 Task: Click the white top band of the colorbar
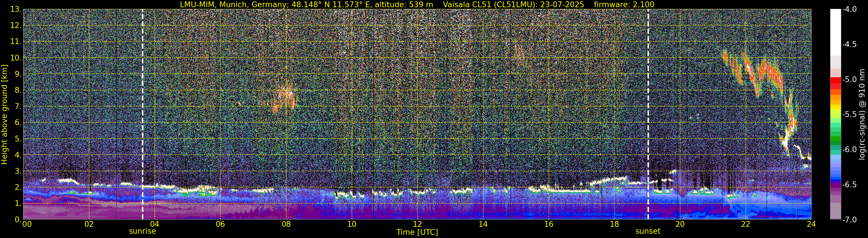click(x=835, y=32)
